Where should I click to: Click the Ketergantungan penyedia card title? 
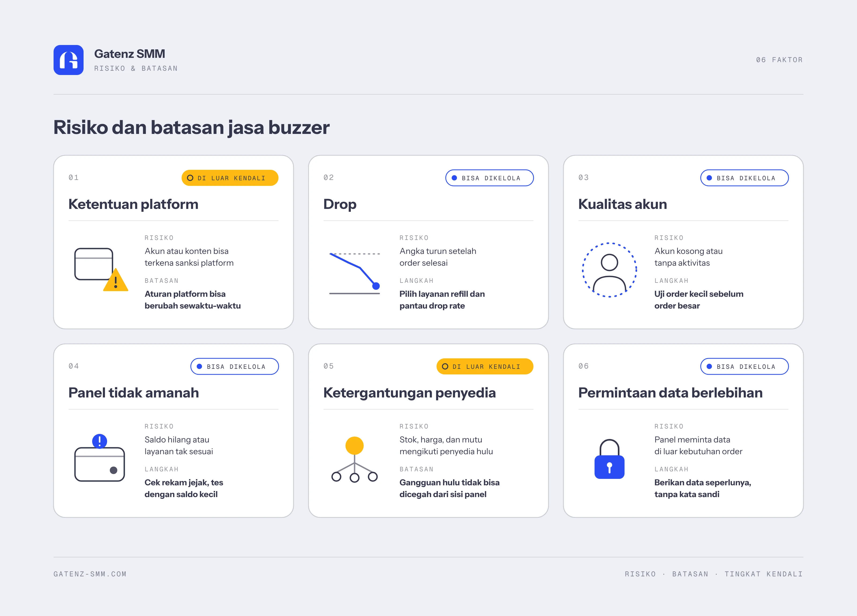pos(409,393)
